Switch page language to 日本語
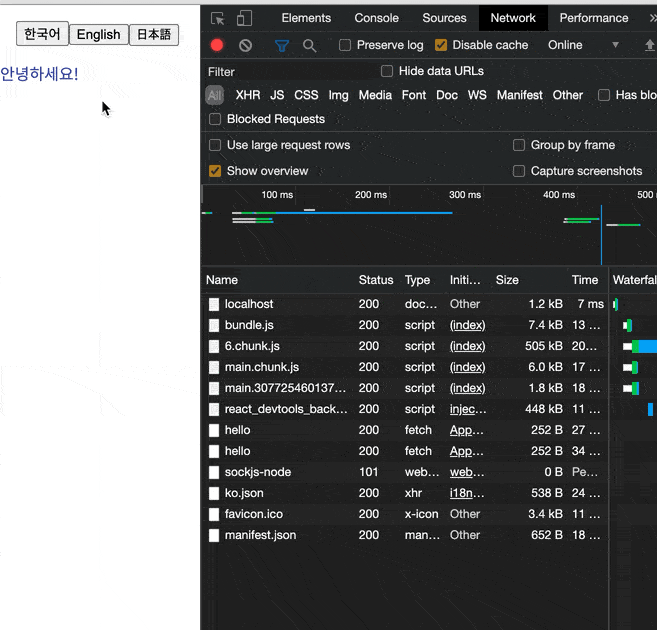The height and width of the screenshot is (630, 657). (154, 34)
